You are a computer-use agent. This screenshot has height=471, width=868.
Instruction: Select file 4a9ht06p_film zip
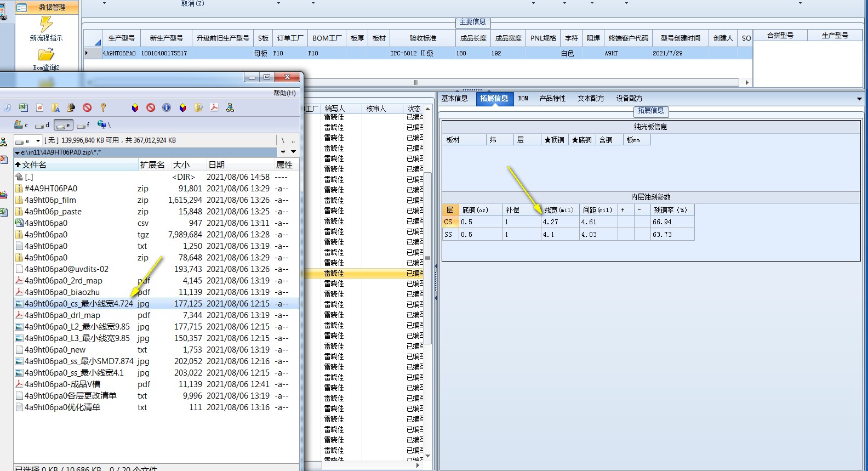pyautogui.click(x=156, y=200)
